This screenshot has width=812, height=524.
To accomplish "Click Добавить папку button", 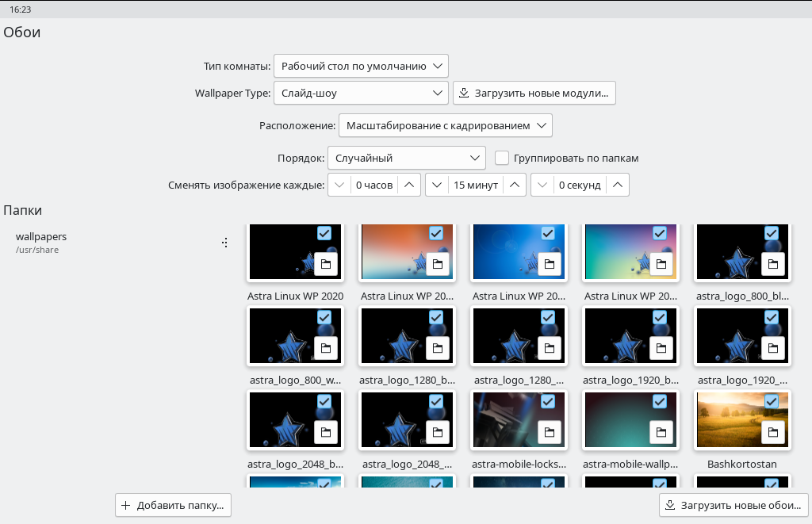I will coord(174,505).
